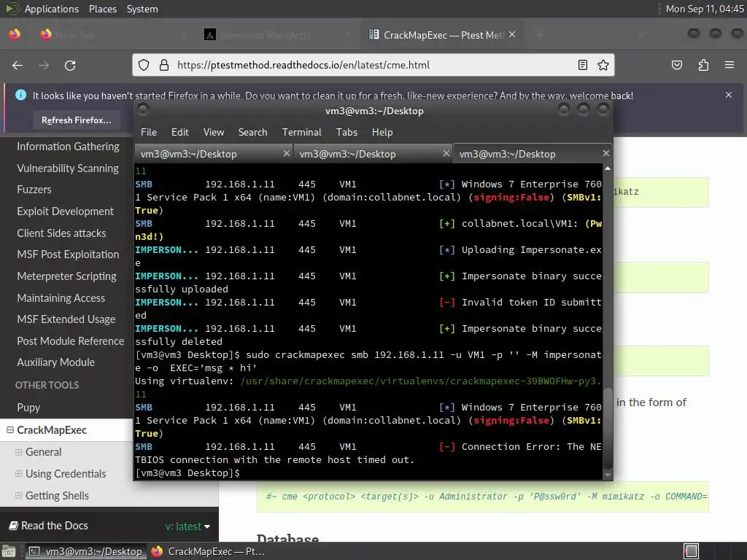Open Maintaining Access sidebar link

[61, 298]
